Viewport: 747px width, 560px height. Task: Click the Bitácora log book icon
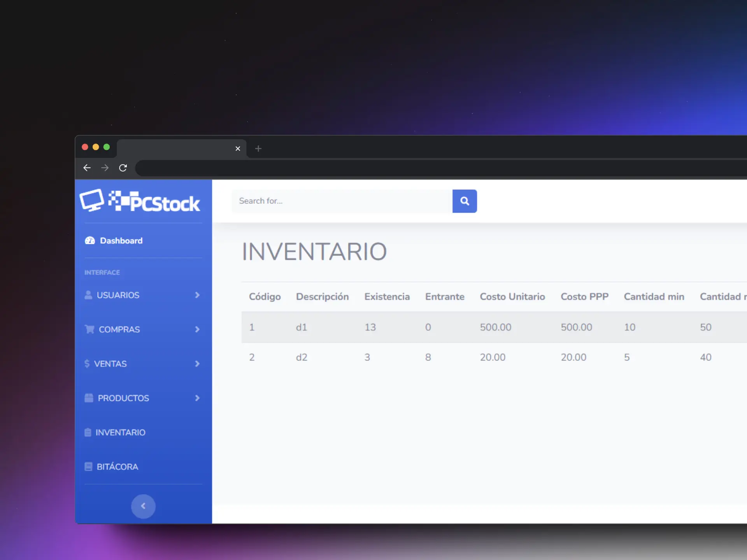click(x=88, y=466)
